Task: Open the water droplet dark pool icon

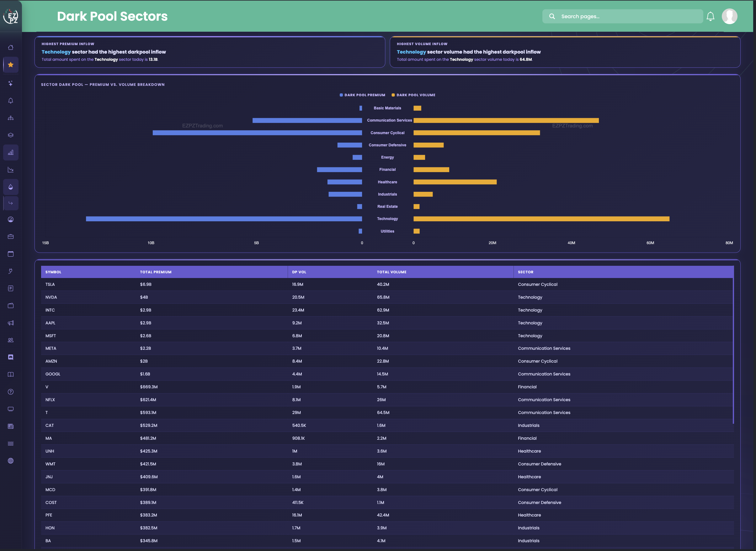Action: coord(11,187)
